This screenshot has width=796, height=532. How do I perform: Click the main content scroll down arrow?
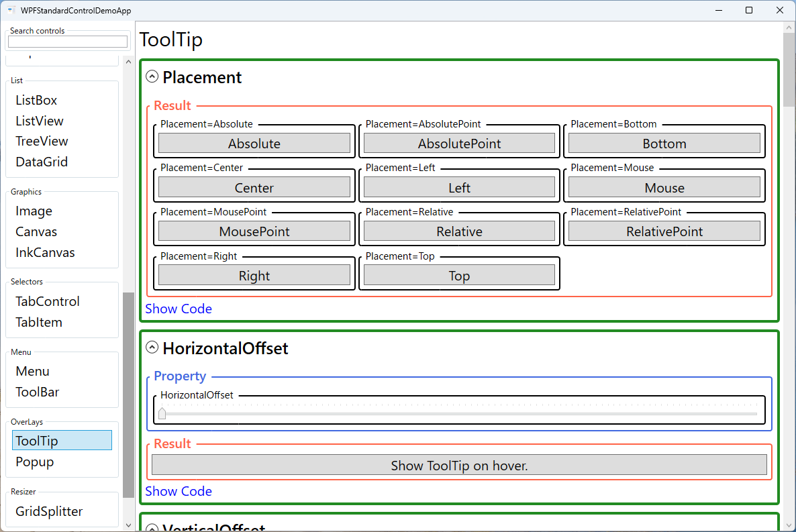[789, 525]
